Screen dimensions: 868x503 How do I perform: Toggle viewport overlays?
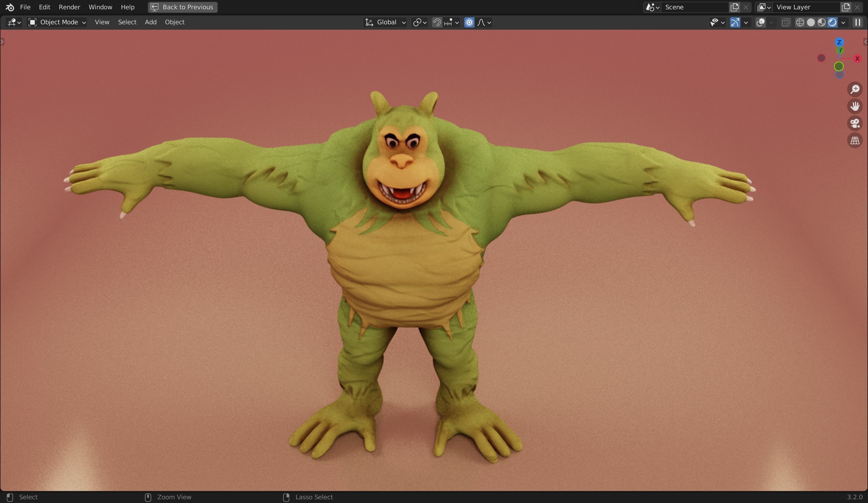[761, 22]
